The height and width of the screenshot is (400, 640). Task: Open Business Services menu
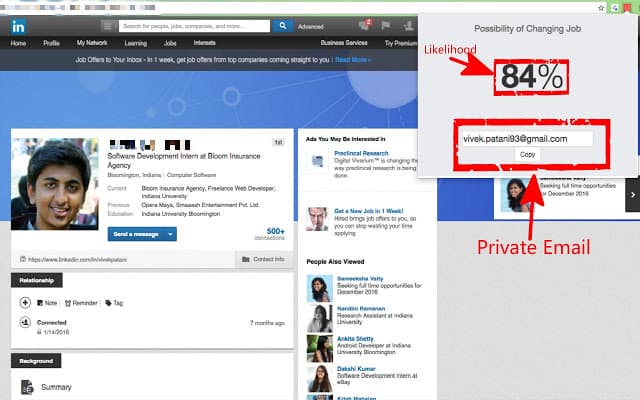click(344, 43)
